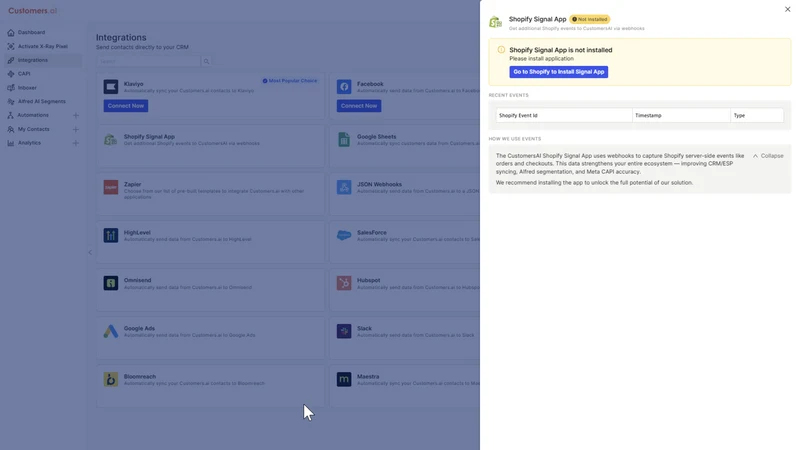Open the Omnisend integration title

(x=137, y=281)
